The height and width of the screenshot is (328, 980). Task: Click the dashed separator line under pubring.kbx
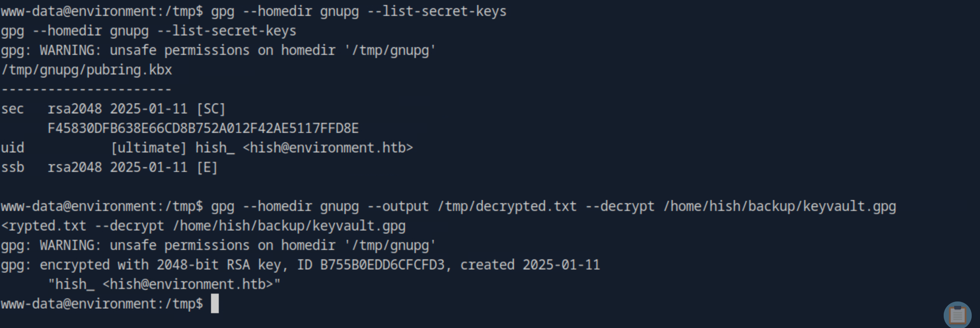point(86,89)
